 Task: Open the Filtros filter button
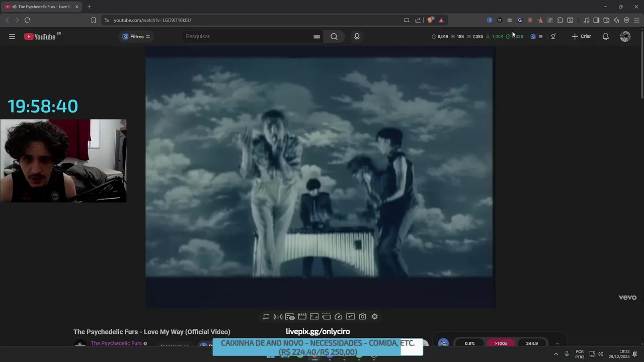(x=136, y=36)
